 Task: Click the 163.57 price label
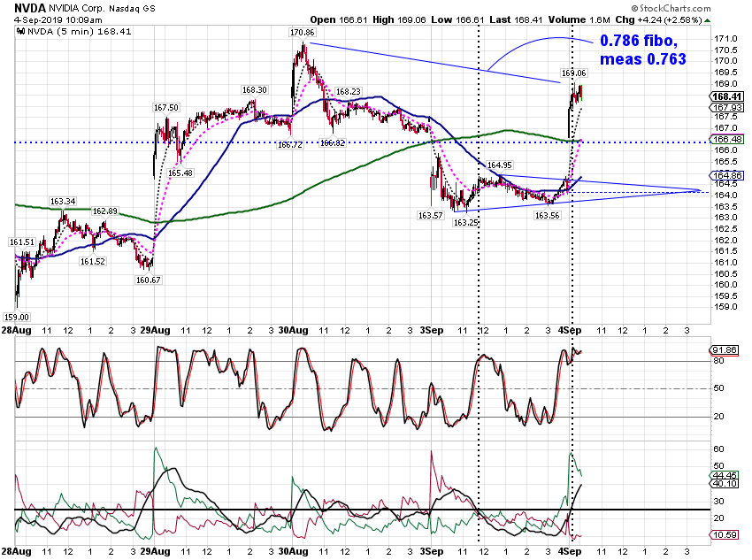coord(430,216)
